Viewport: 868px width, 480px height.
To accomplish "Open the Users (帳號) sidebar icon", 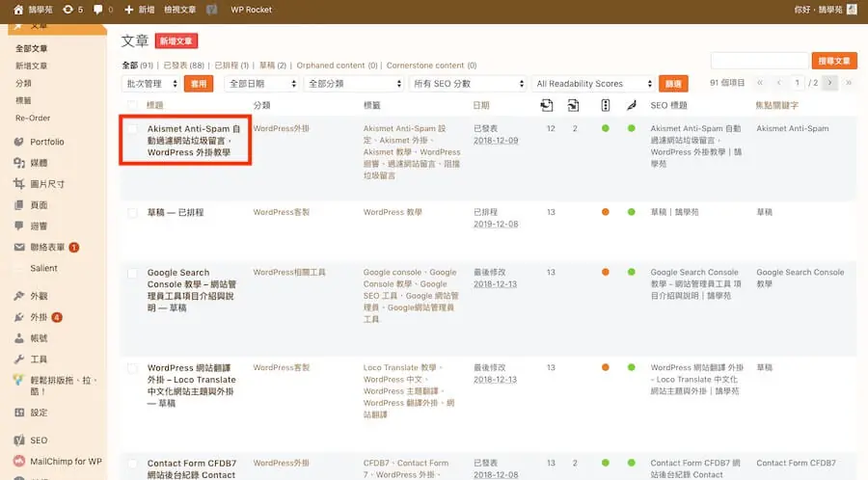I will coord(19,338).
